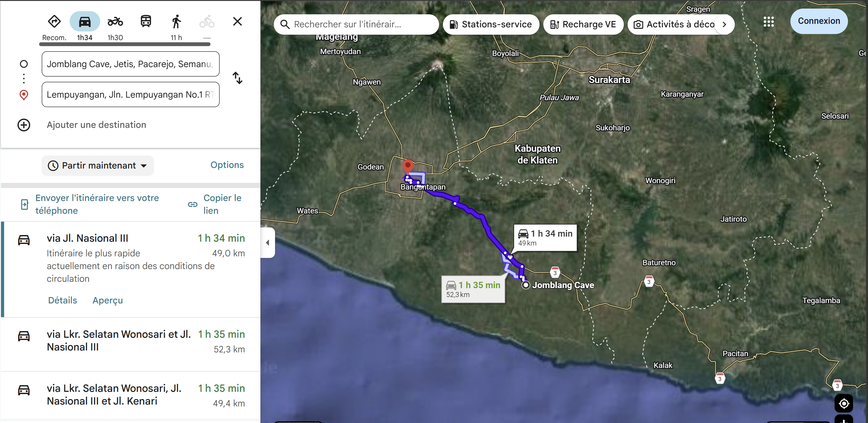Swap origin and destination
The image size is (868, 423).
[x=238, y=78]
